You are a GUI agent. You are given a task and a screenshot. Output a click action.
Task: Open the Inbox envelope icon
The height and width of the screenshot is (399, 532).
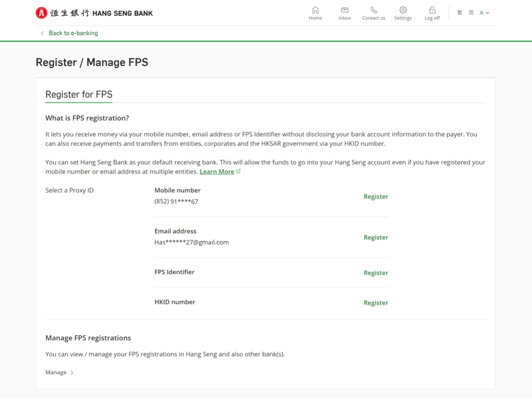[x=344, y=10]
